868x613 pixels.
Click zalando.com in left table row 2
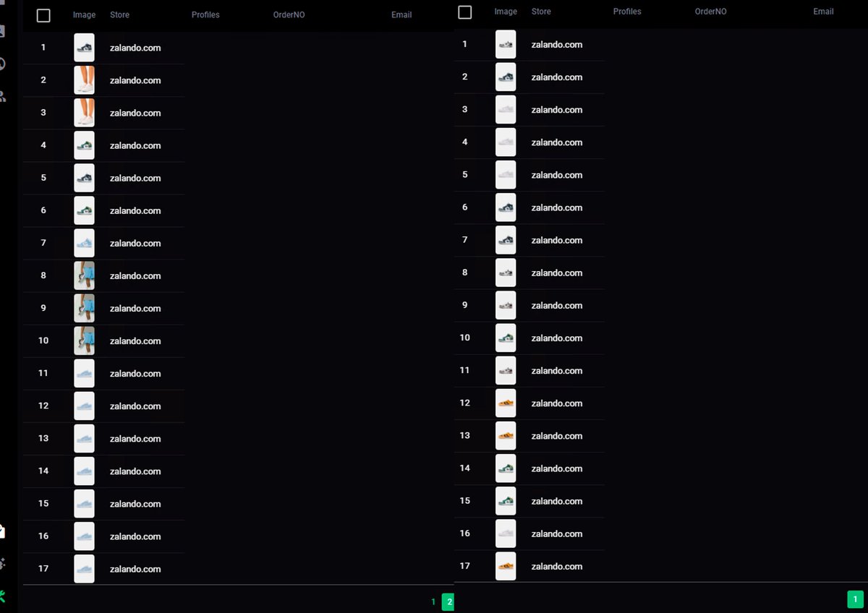[x=135, y=80]
